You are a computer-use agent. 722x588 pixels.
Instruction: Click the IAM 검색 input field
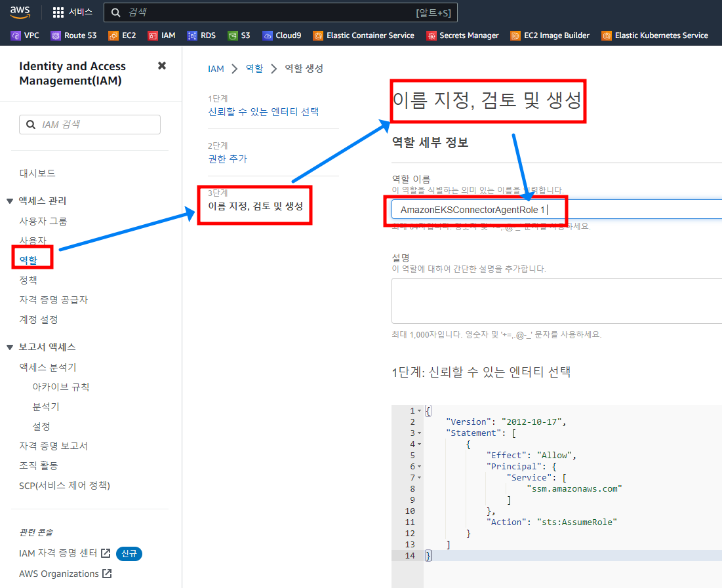[x=90, y=125]
